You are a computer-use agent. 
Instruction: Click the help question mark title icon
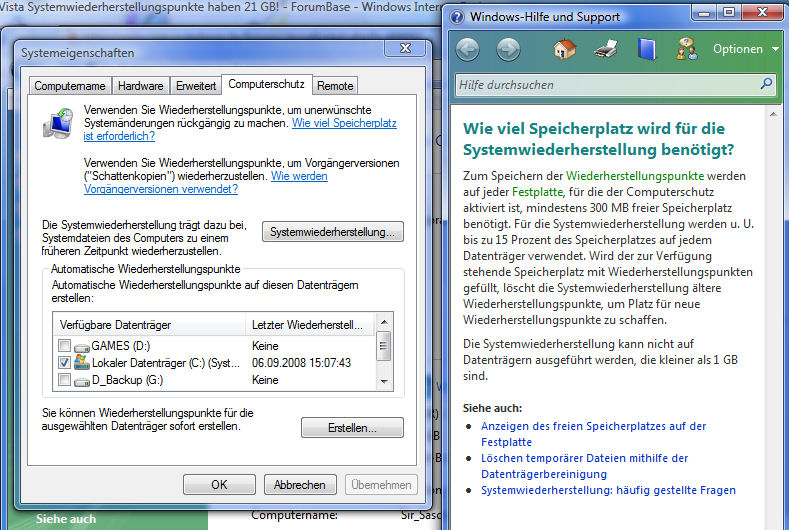click(x=457, y=17)
